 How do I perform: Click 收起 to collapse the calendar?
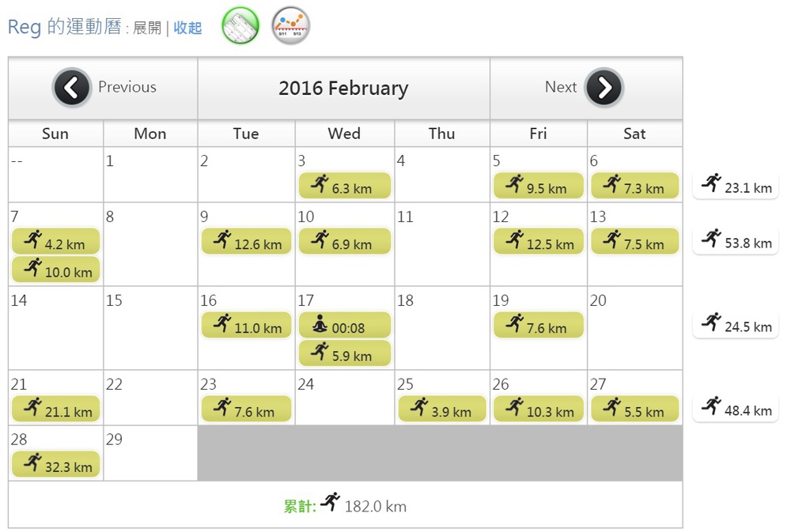click(187, 28)
